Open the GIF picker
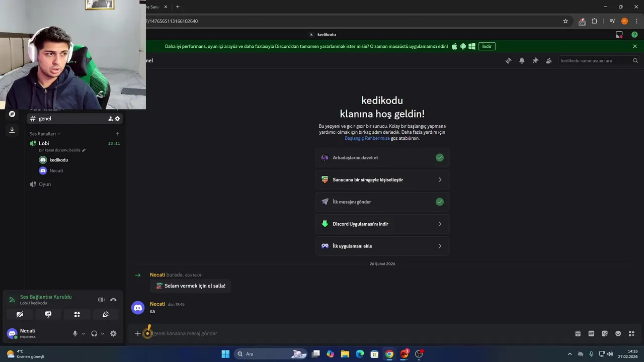The height and width of the screenshot is (362, 644). coord(591,333)
